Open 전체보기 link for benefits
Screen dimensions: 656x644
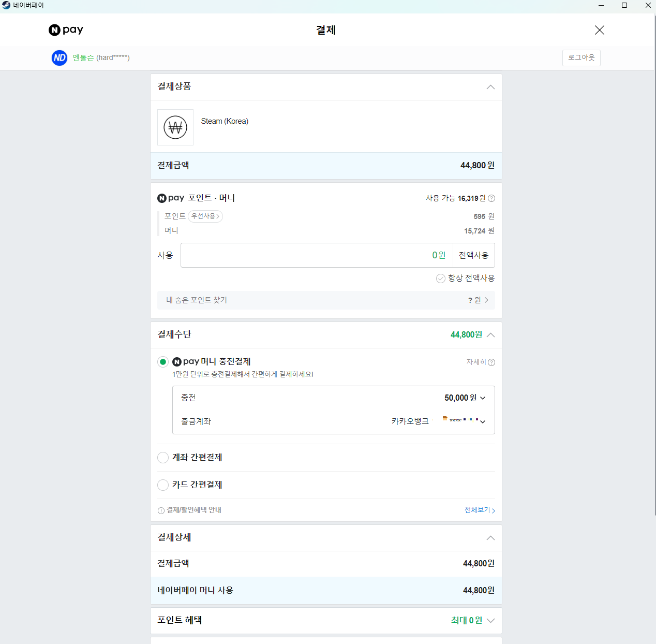pos(480,510)
